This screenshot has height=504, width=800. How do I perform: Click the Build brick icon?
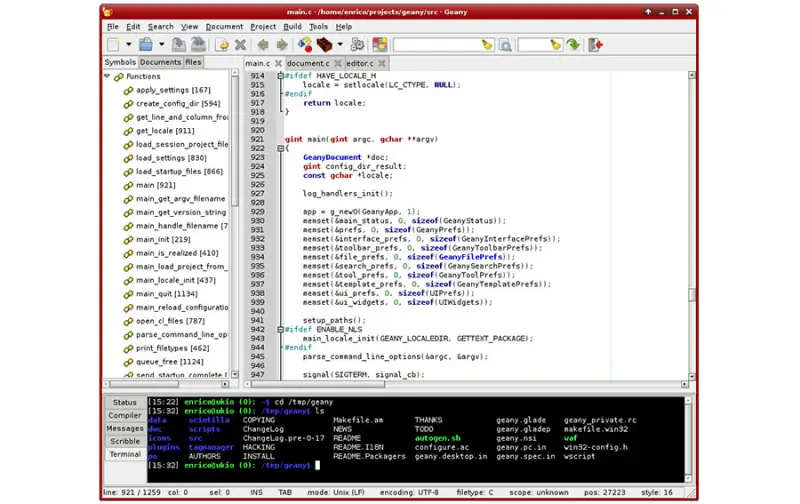pyautogui.click(x=324, y=45)
